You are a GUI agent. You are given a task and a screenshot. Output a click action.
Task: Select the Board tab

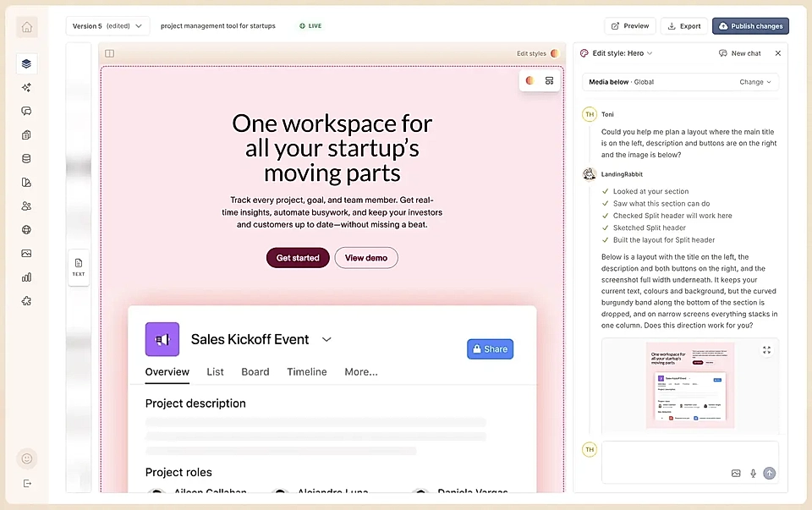tap(255, 372)
